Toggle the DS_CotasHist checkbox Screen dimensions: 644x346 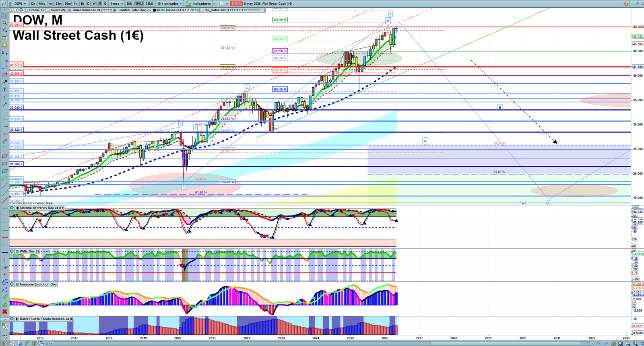[x=202, y=10]
